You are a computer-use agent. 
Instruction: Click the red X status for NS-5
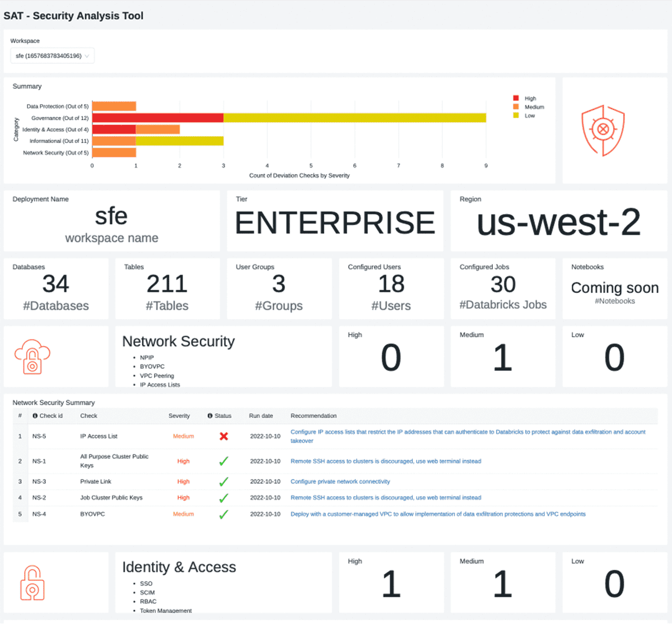(223, 436)
